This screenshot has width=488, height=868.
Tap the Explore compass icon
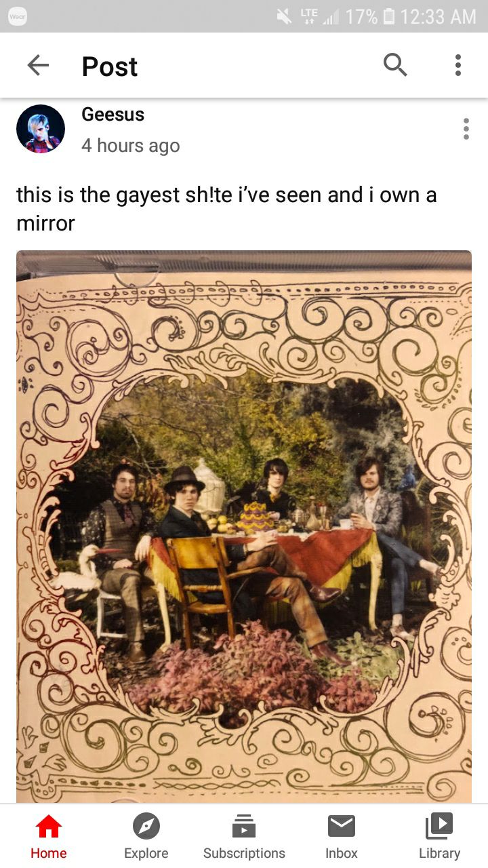[146, 827]
